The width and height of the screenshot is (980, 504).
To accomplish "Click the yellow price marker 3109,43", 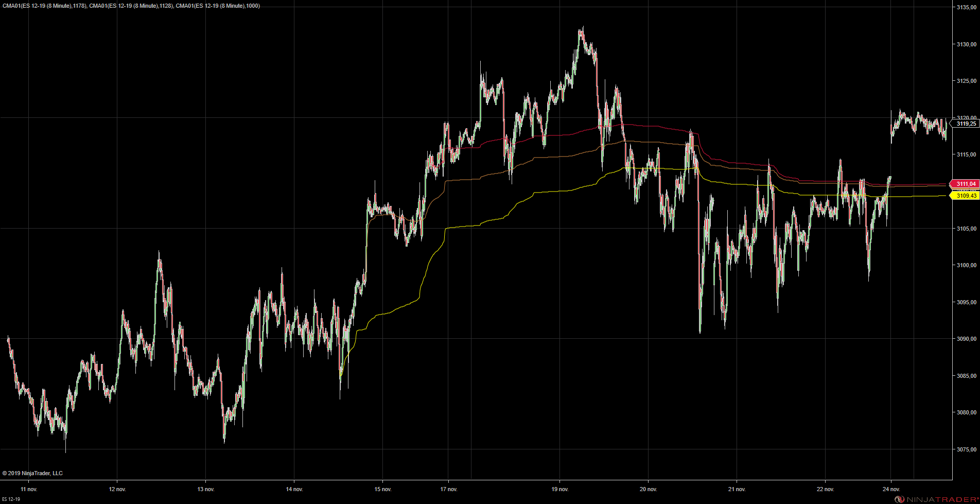I will point(965,196).
